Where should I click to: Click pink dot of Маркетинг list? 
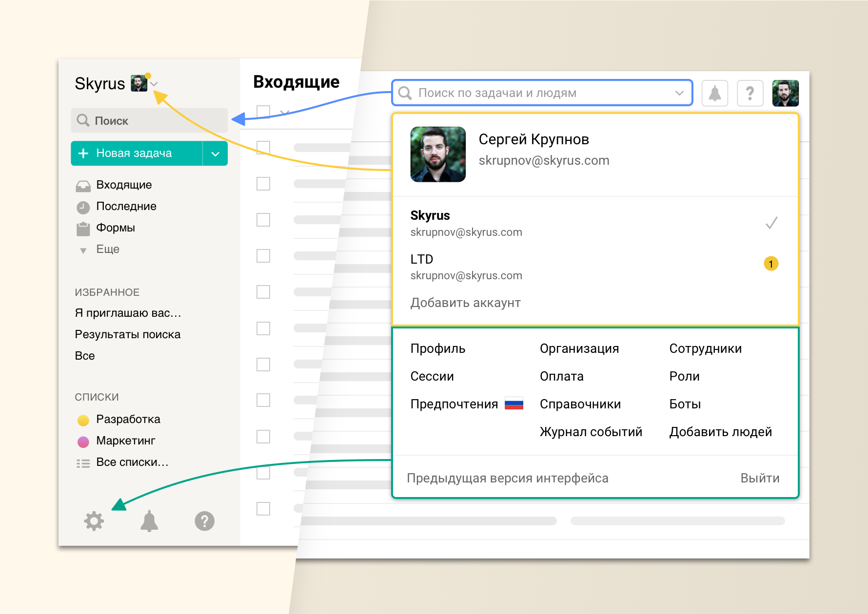coord(83,441)
